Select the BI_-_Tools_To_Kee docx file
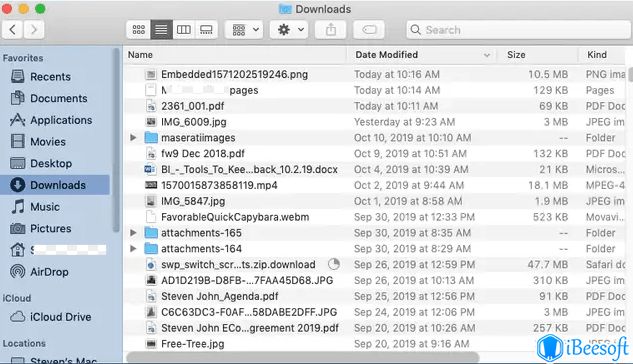The image size is (633, 364). (x=249, y=169)
